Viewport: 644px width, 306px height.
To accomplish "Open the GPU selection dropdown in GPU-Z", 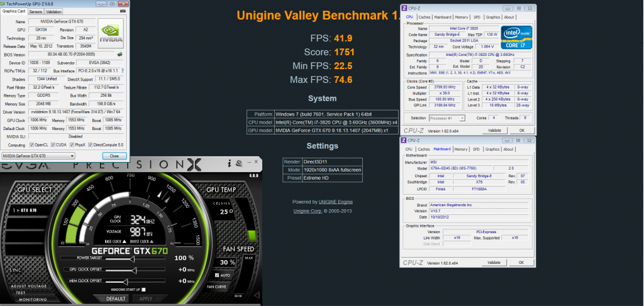I will click(x=38, y=156).
